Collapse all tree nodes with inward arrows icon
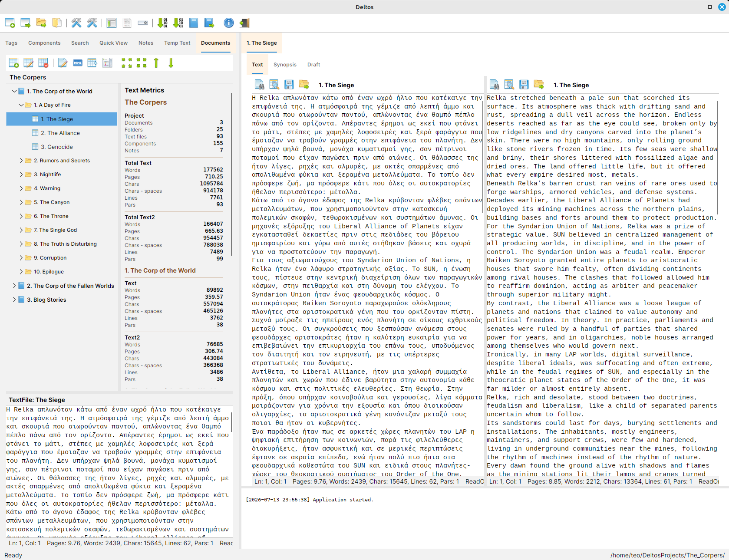Image resolution: width=729 pixels, height=560 pixels. [x=142, y=63]
